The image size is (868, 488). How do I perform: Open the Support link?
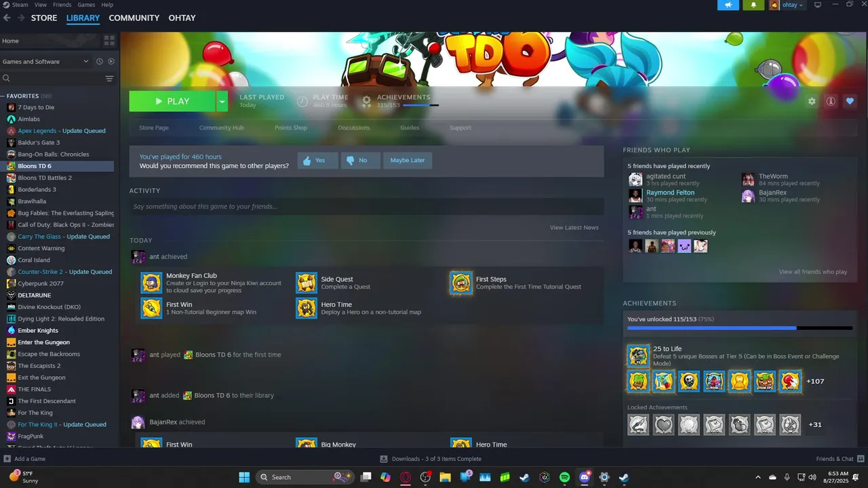pyautogui.click(x=460, y=127)
